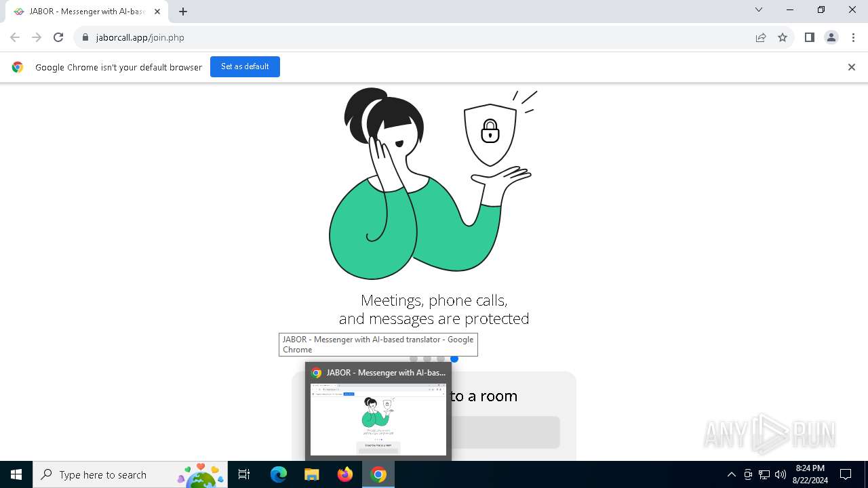868x488 pixels.
Task: Minimize the Chrome window
Action: (790, 9)
